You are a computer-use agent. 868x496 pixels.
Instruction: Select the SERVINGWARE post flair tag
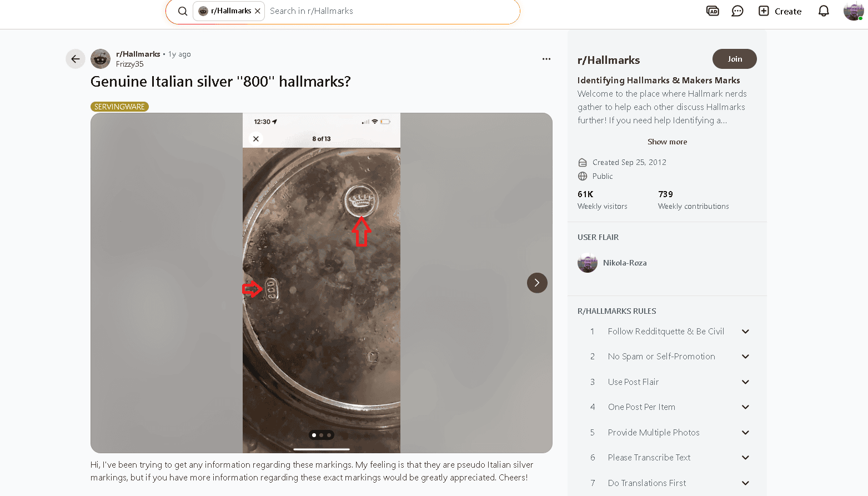119,107
